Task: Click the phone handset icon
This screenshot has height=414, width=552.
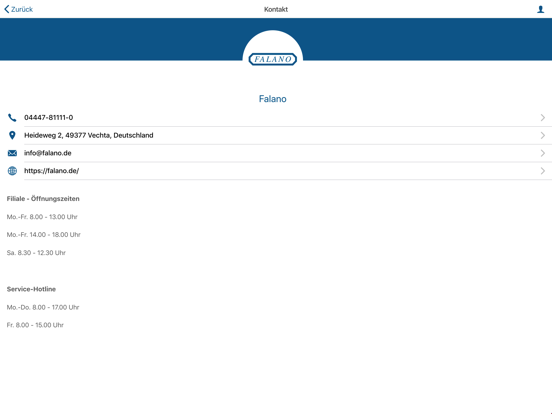Action: (12, 118)
